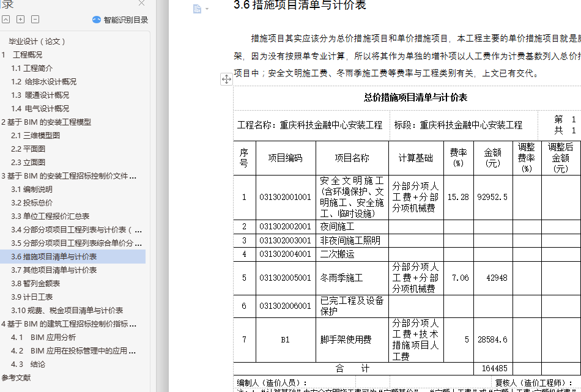Click amount cell 92952.5
581x392 pixels.
click(492, 197)
